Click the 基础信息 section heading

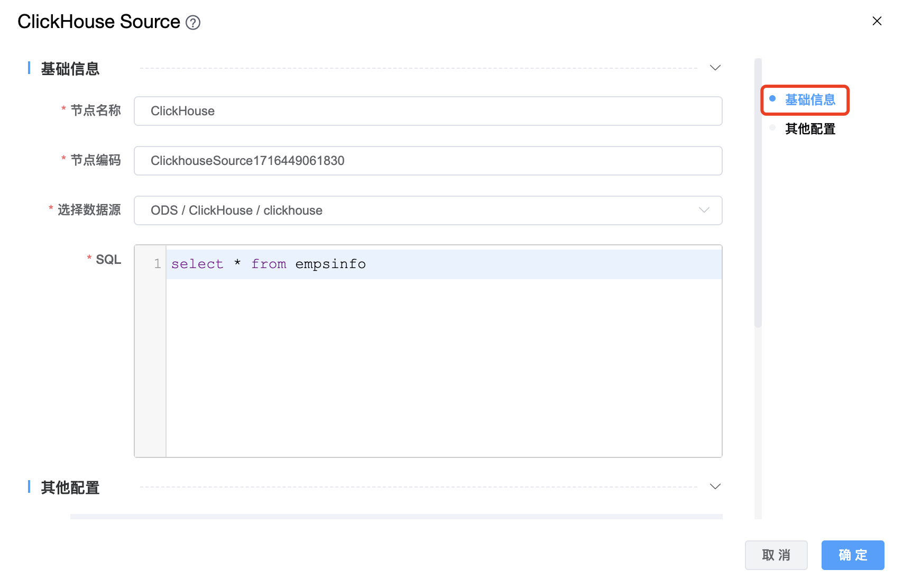[x=70, y=69]
